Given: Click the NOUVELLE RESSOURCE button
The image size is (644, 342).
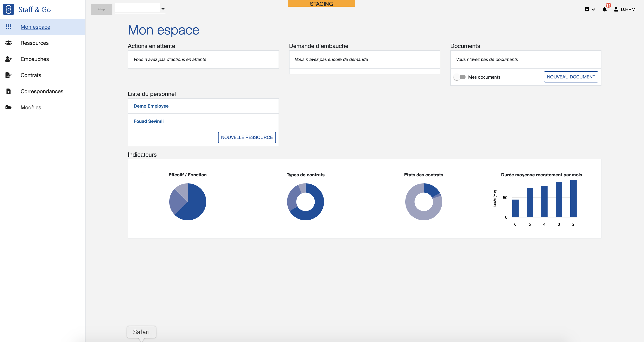Looking at the screenshot, I should point(247,137).
